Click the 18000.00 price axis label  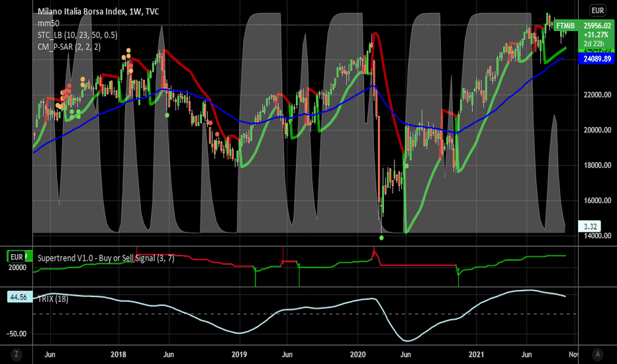[597, 165]
